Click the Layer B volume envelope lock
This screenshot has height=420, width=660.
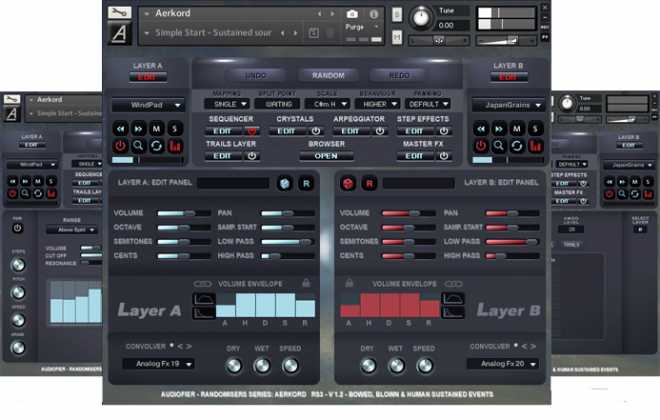[x=349, y=283]
